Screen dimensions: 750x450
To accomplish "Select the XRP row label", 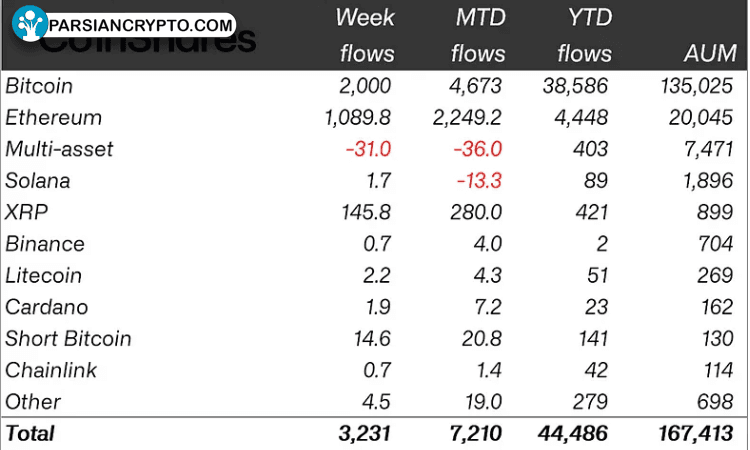I will [x=27, y=212].
